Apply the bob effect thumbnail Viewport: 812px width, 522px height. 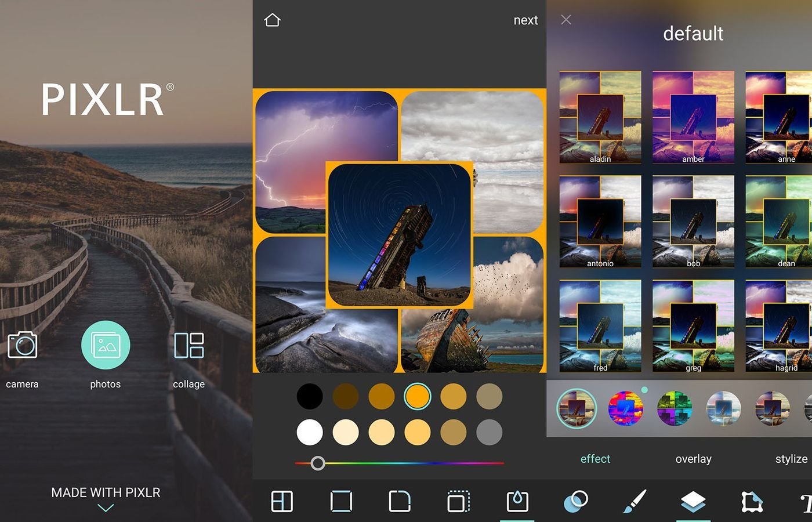693,222
